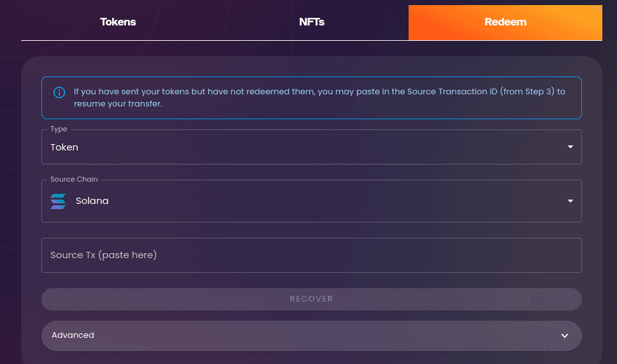Click the 'Type' field label
This screenshot has height=364, width=617.
[x=59, y=129]
